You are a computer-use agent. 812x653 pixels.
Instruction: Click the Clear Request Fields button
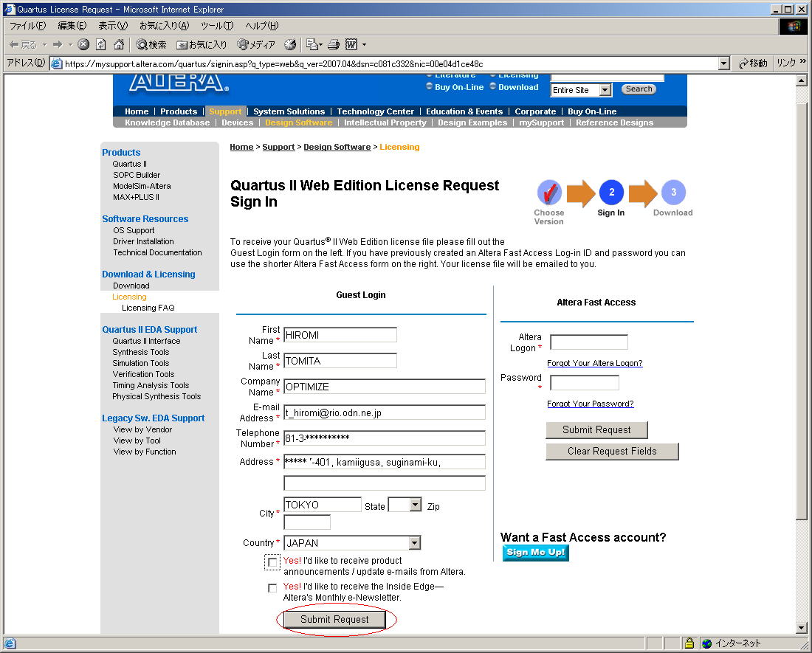pos(611,452)
